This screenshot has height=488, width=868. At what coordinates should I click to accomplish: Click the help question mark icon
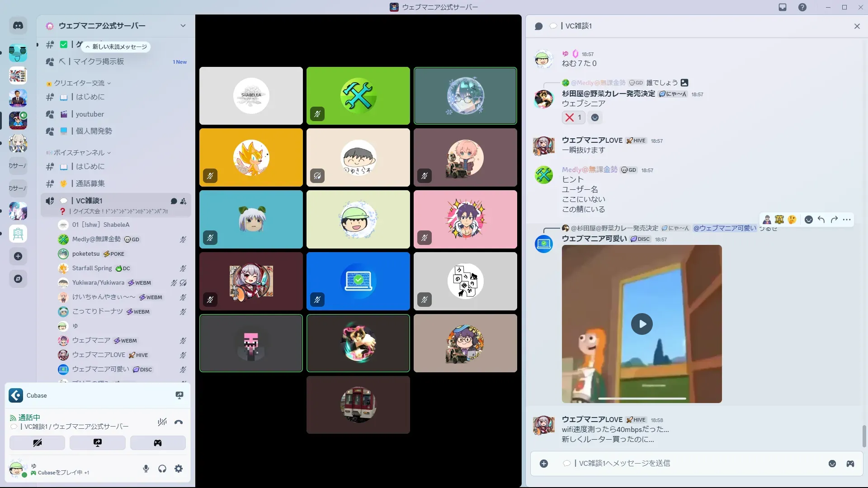pyautogui.click(x=802, y=7)
